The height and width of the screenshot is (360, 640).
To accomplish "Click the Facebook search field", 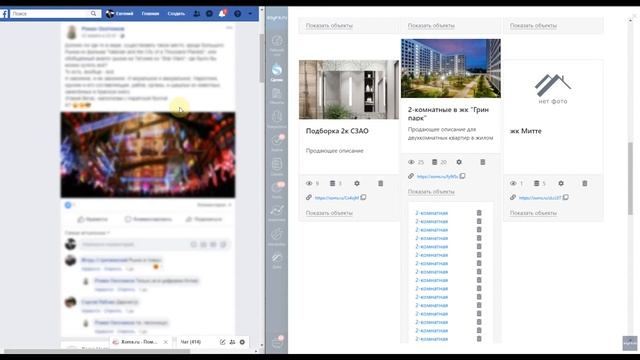I will pos(55,13).
